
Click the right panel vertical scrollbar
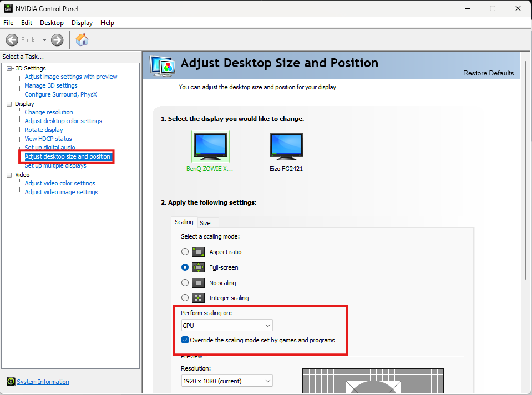pos(525,170)
